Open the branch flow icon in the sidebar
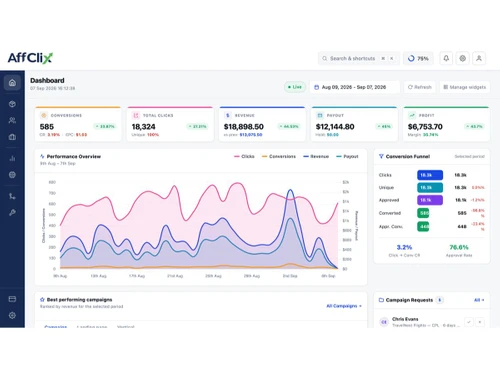 pyautogui.click(x=12, y=196)
